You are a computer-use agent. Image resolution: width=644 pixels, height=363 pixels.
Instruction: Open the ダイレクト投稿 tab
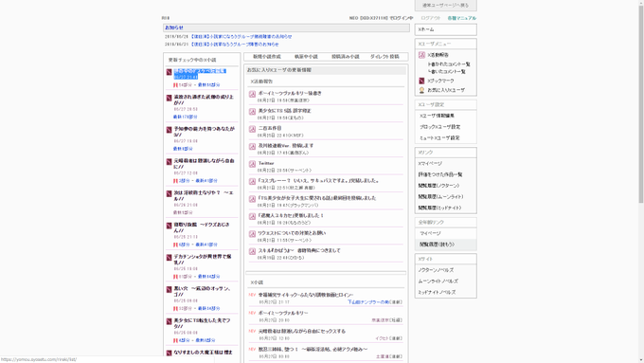[385, 57]
